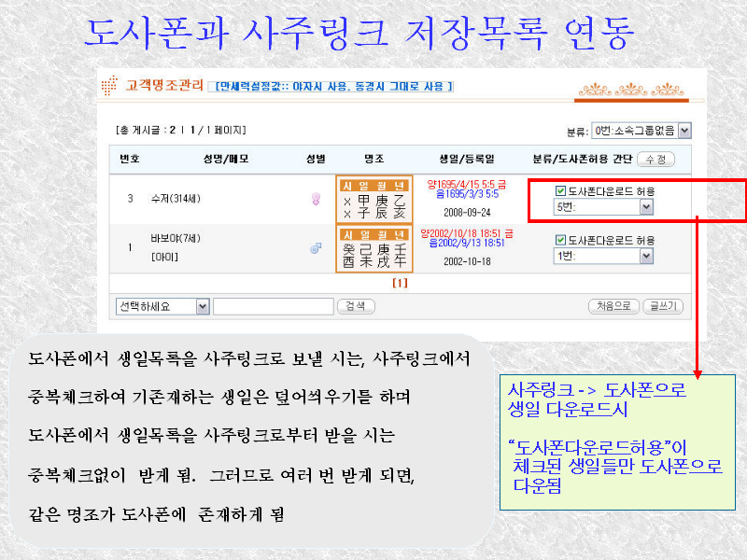This screenshot has height=560, width=747.
Task: Open the 1번 category dropdown
Action: (603, 256)
